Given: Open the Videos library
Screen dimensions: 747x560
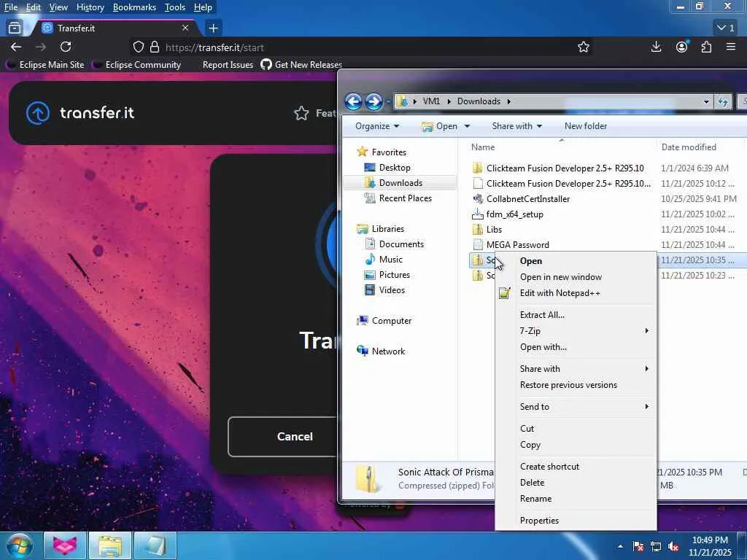Looking at the screenshot, I should (392, 290).
